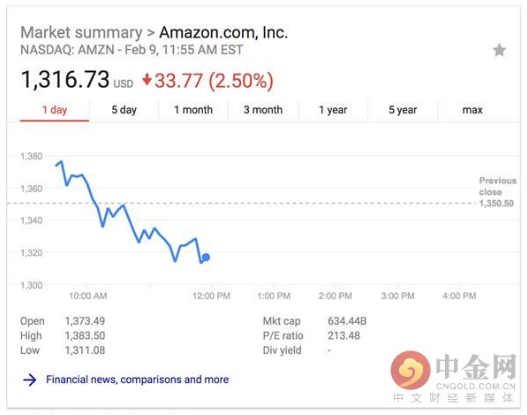This screenshot has width=527, height=415.
Task: Click the 1,316.73 price value
Action: (65, 80)
